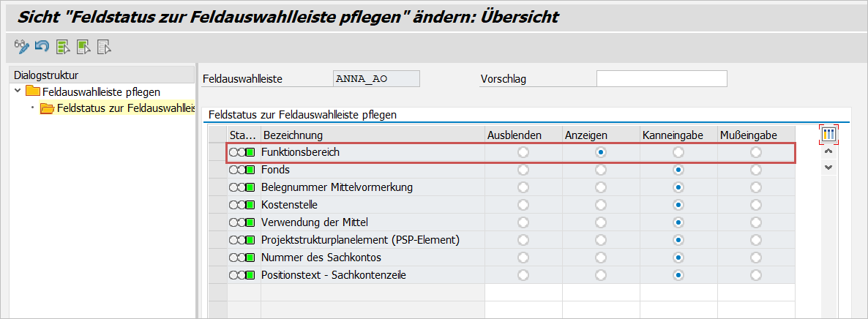The image size is (868, 319).
Task: Click the Kanneingabe column header
Action: coord(673,135)
